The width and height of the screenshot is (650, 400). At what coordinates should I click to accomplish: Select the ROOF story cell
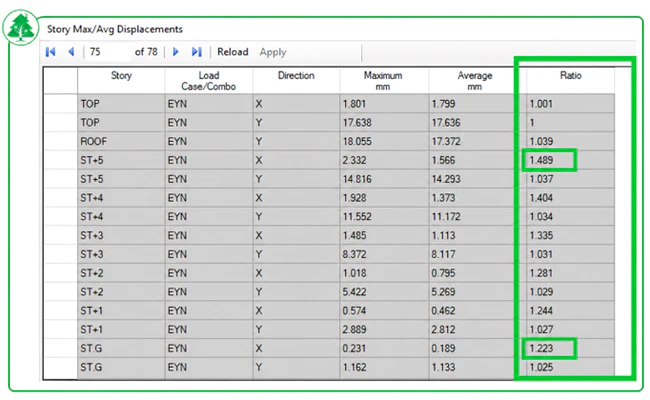point(121,141)
